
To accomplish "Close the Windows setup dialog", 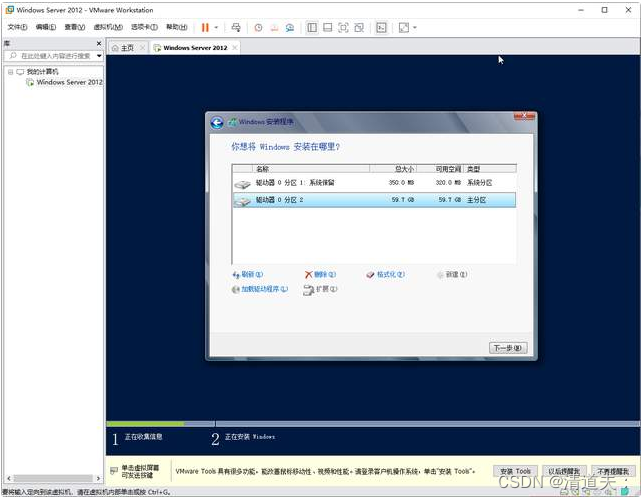I will (524, 116).
